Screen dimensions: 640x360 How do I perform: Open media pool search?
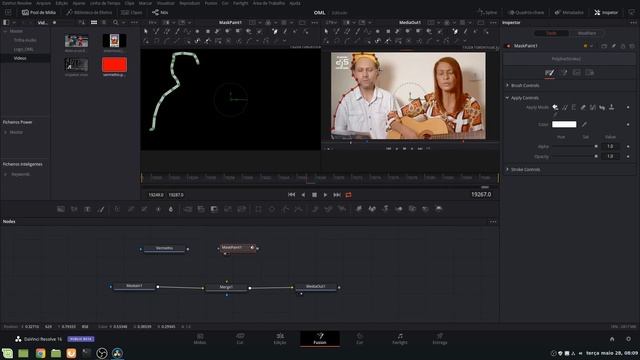[116, 22]
